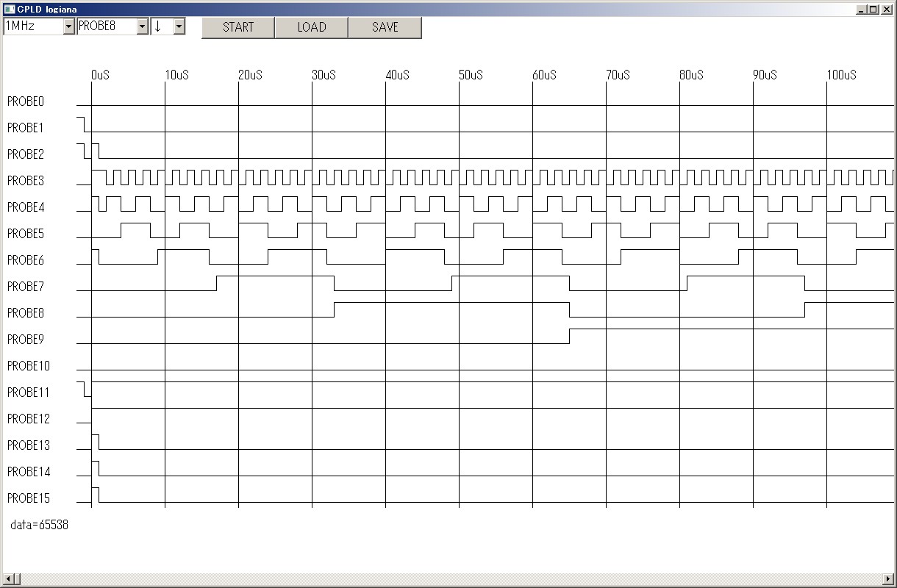
Task: Click the 0uS time marker
Action: click(x=101, y=75)
